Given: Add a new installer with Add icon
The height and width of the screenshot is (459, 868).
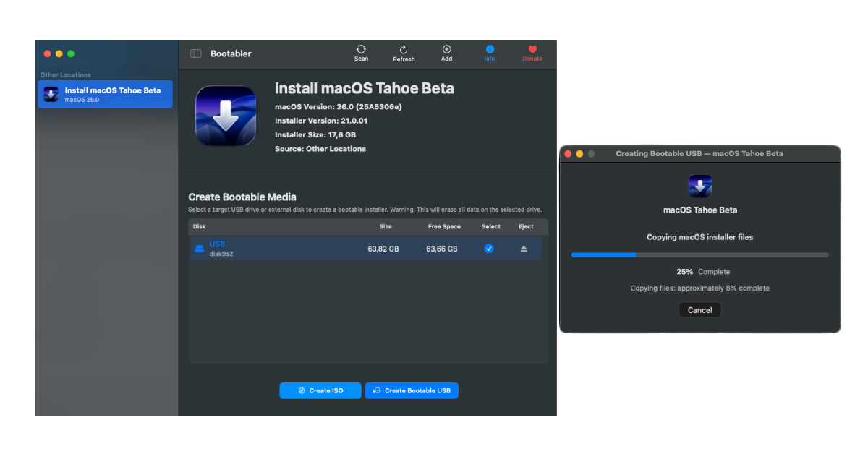Looking at the screenshot, I should (446, 53).
